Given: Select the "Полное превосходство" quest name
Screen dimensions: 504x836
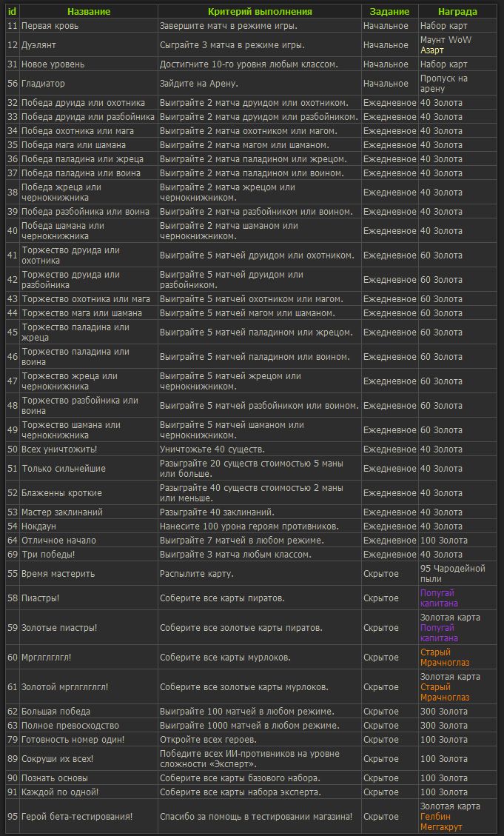Looking at the screenshot, I should (x=70, y=726).
